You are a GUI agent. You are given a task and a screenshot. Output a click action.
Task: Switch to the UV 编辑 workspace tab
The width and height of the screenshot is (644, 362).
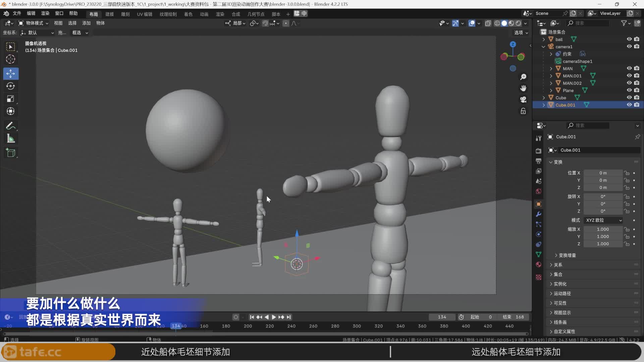pyautogui.click(x=145, y=14)
